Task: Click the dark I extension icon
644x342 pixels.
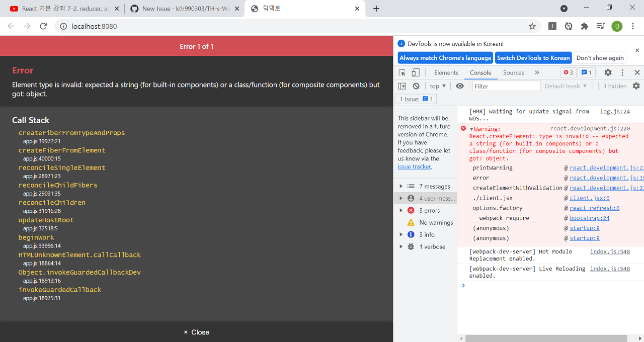Action: tap(552, 26)
